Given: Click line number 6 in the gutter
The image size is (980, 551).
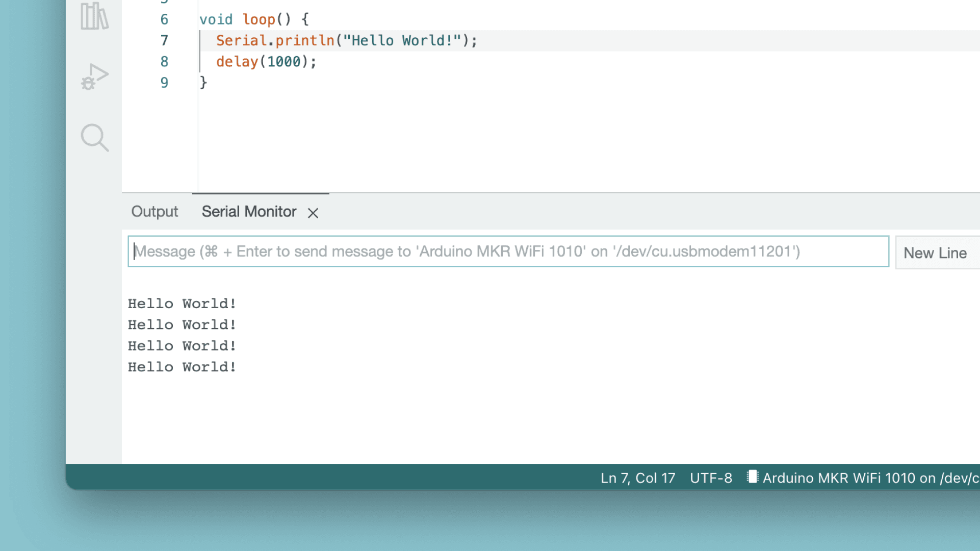Looking at the screenshot, I should point(164,19).
